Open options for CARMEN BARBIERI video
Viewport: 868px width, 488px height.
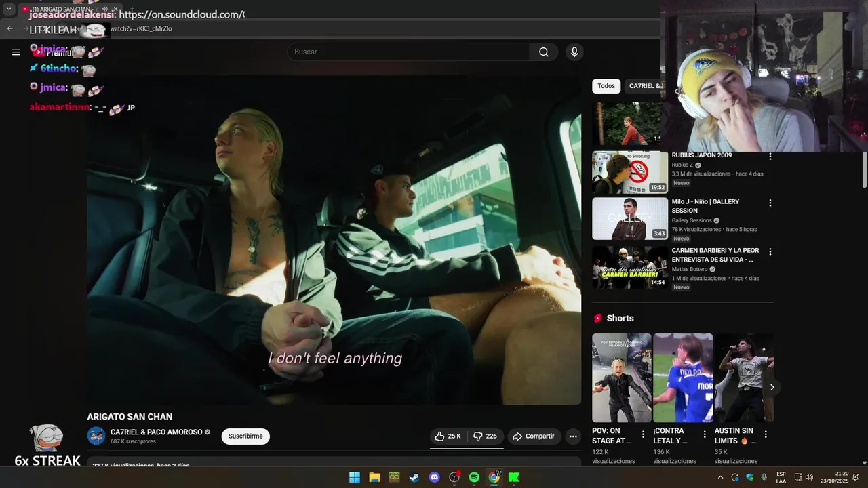(x=770, y=251)
